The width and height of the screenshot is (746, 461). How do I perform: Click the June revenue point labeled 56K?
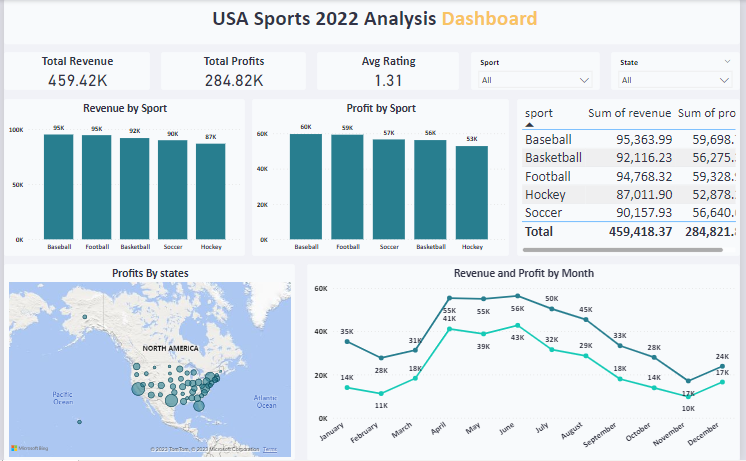[517, 296]
